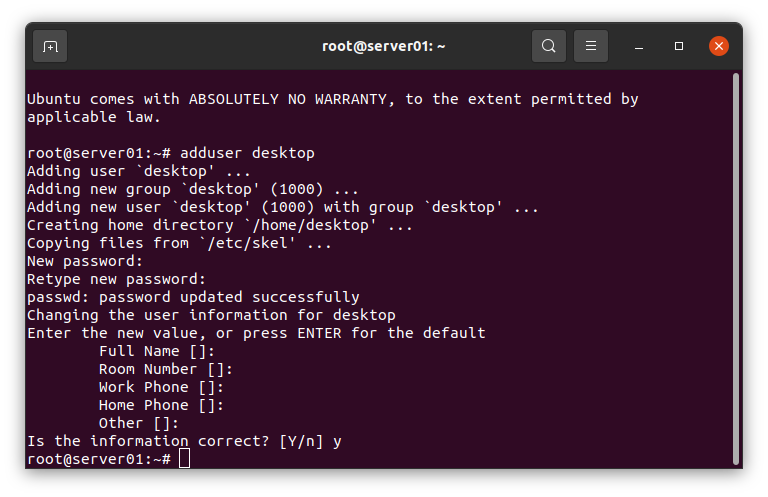Open the terminal search tool

549,46
